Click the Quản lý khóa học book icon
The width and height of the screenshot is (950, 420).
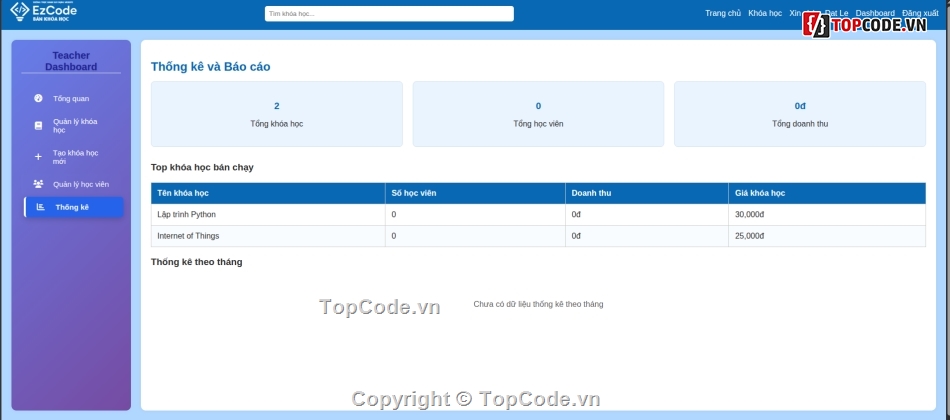click(38, 125)
